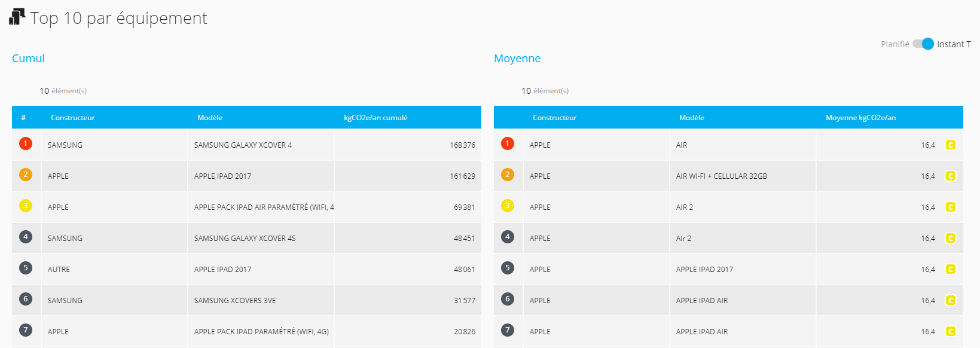Screen dimensions: 980x348
Task: Select SAMSUNG GALAXY XCOVER 4S cell
Action: (x=261, y=238)
